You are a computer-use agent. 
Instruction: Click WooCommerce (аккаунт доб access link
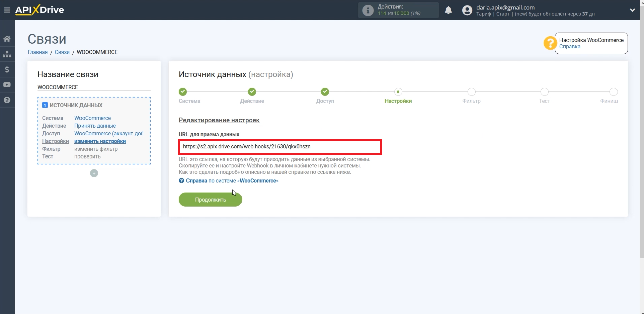pos(109,133)
